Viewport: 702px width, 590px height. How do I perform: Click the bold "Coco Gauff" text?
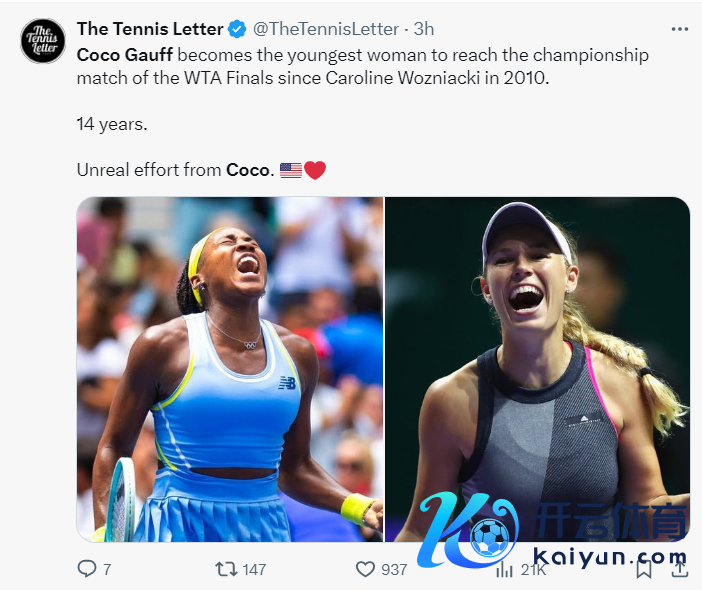125,54
